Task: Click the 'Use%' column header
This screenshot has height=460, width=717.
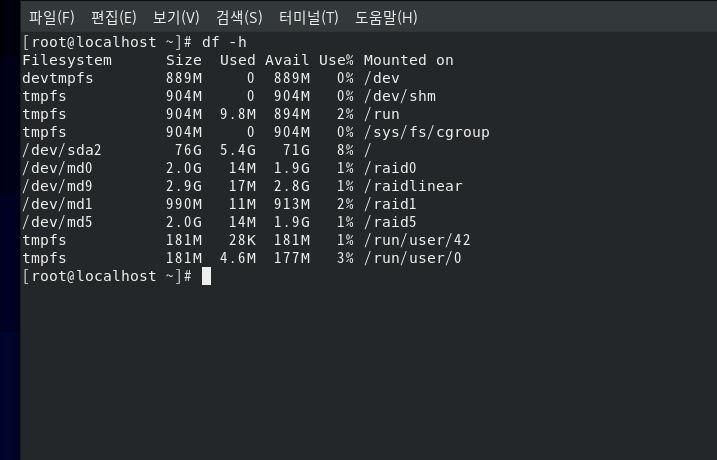Action: [336, 60]
